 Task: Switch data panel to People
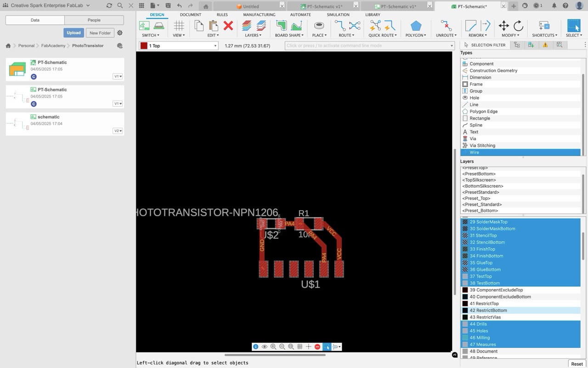[94, 20]
